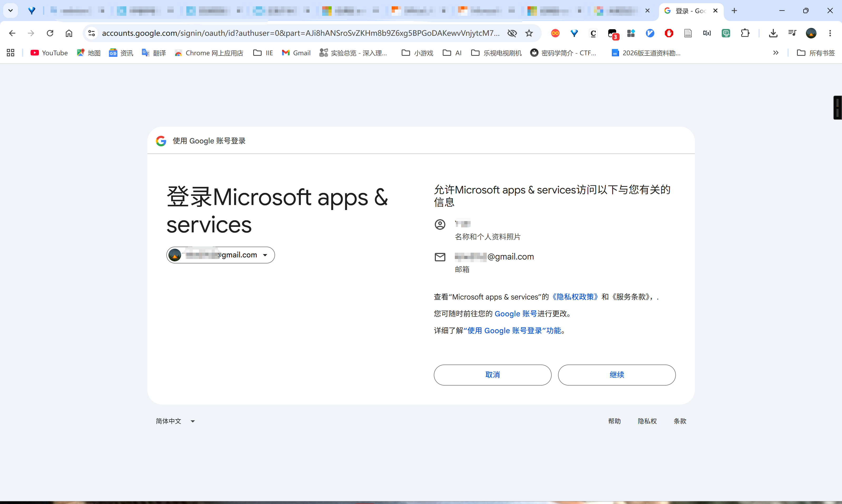Click the blue compass checkmark extension icon
The height and width of the screenshot is (504, 842).
(650, 33)
